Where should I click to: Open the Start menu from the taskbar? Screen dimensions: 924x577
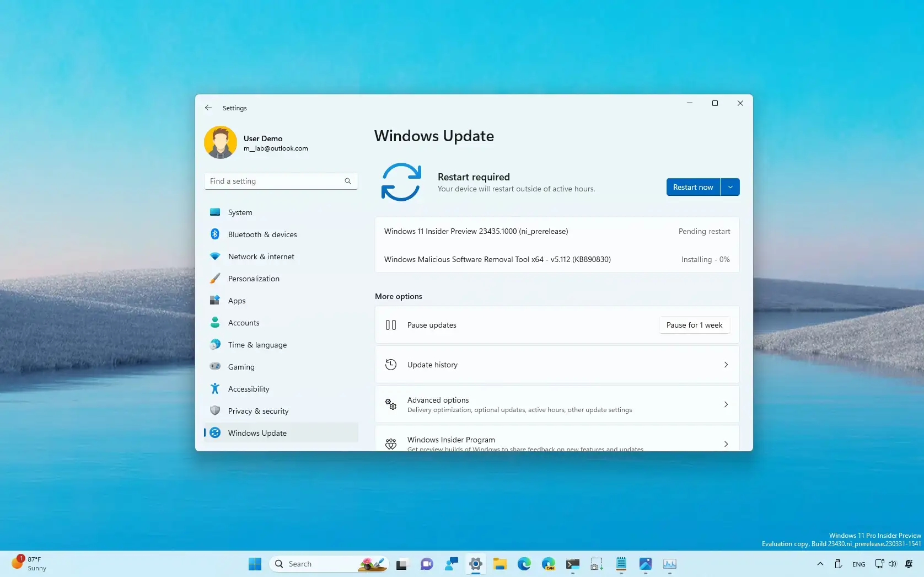tap(255, 564)
